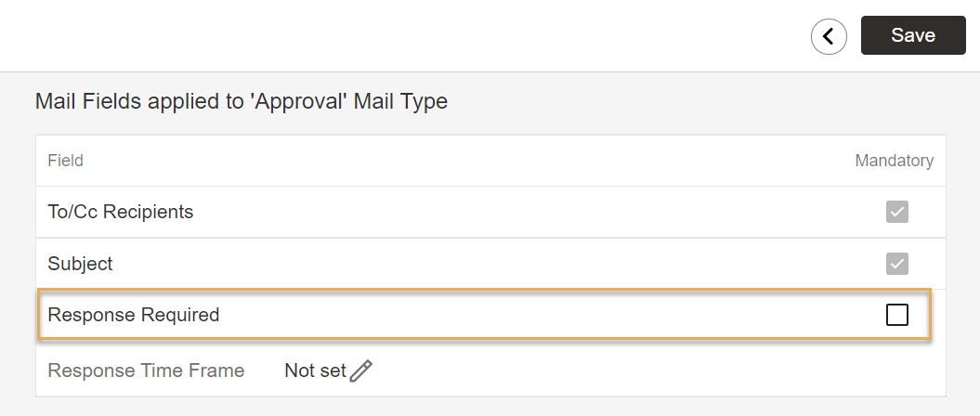This screenshot has height=416, width=980.
Task: Click the Response Time Frame label
Action: click(146, 370)
